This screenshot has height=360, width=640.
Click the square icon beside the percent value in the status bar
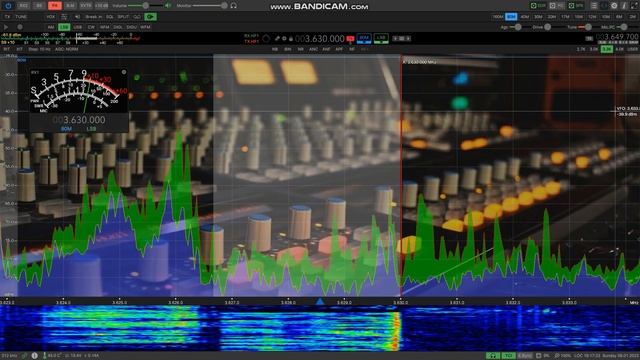[538, 356]
